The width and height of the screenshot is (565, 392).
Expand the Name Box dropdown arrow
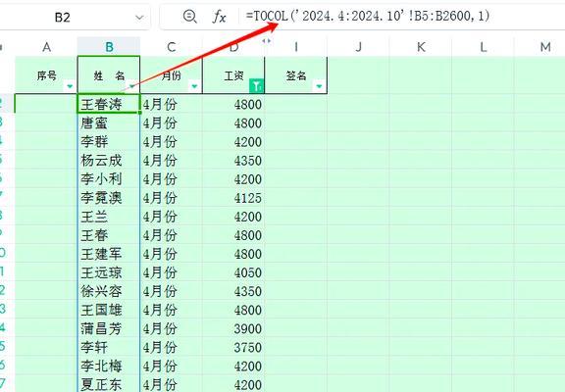tap(139, 18)
